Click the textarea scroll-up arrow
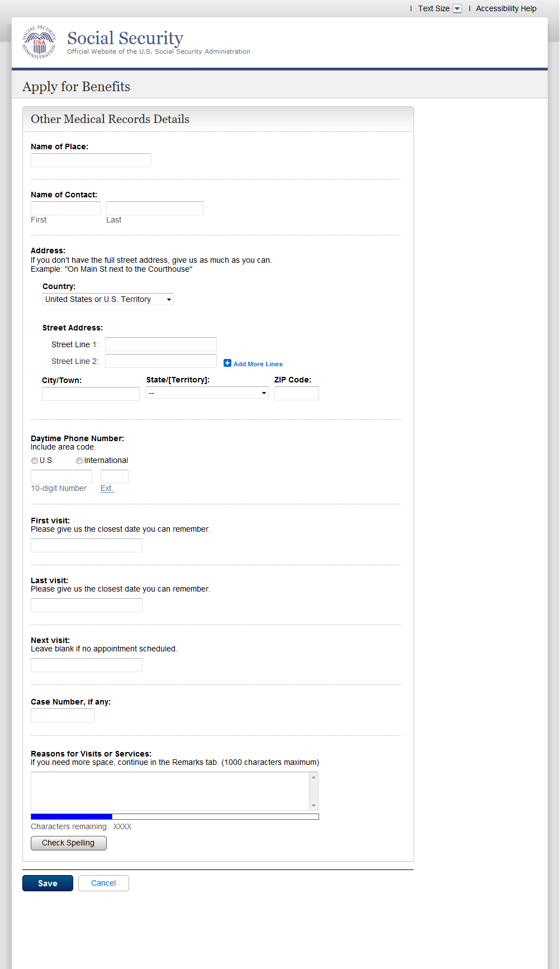 314,777
